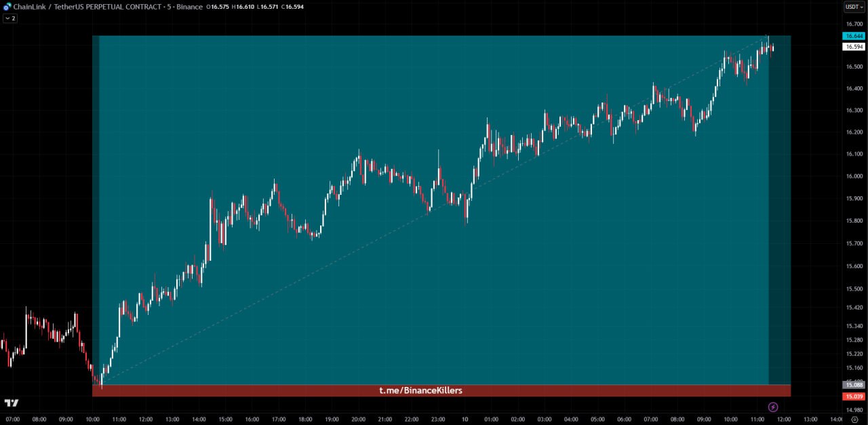
Task: Expand the collapsed indicators legend
Action: click(x=9, y=18)
